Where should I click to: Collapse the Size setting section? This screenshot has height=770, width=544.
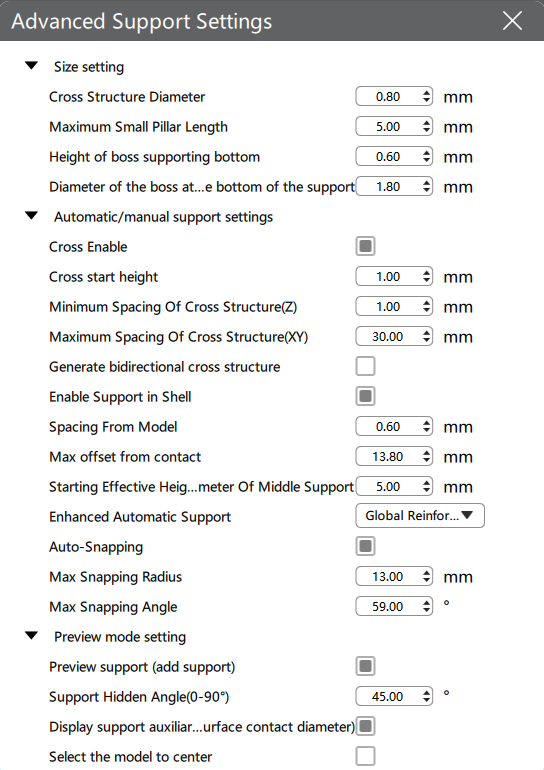31,65
